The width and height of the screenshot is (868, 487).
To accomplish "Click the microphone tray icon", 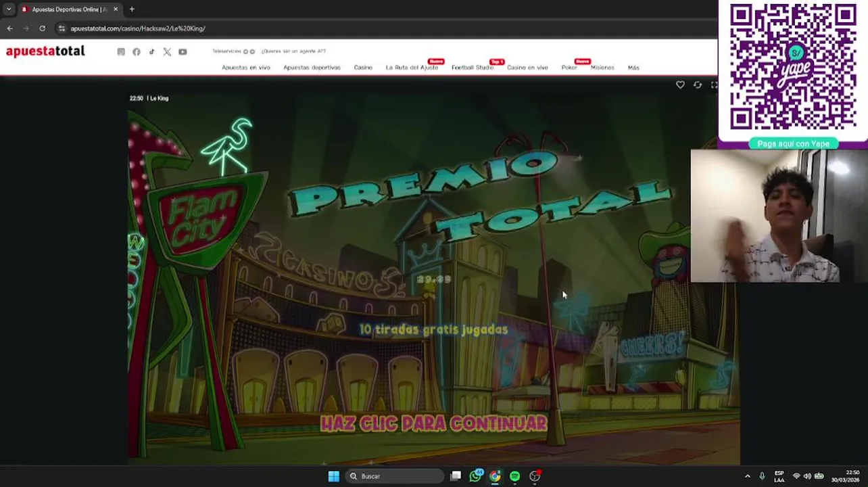I will pos(762,476).
